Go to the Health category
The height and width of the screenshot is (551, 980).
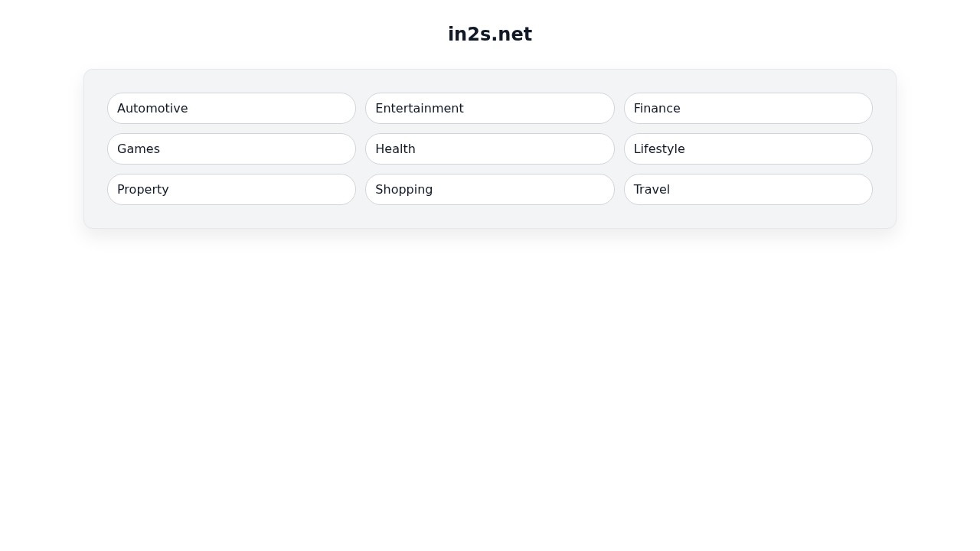(489, 148)
